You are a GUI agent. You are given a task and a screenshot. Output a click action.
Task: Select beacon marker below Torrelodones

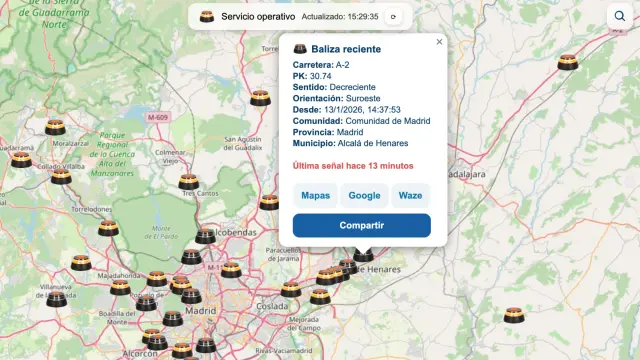(x=108, y=228)
